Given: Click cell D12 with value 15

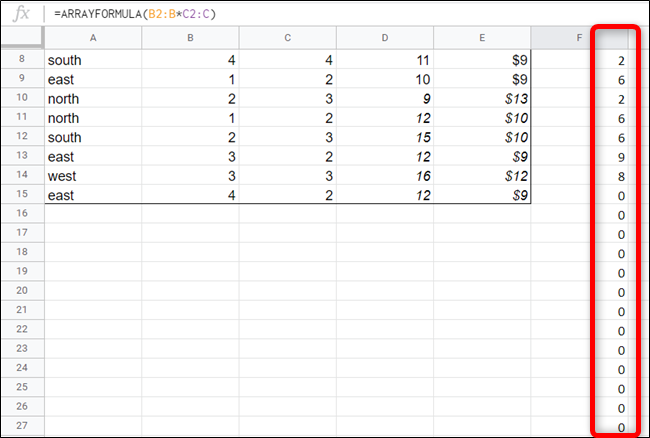Looking at the screenshot, I should pyautogui.click(x=385, y=136).
